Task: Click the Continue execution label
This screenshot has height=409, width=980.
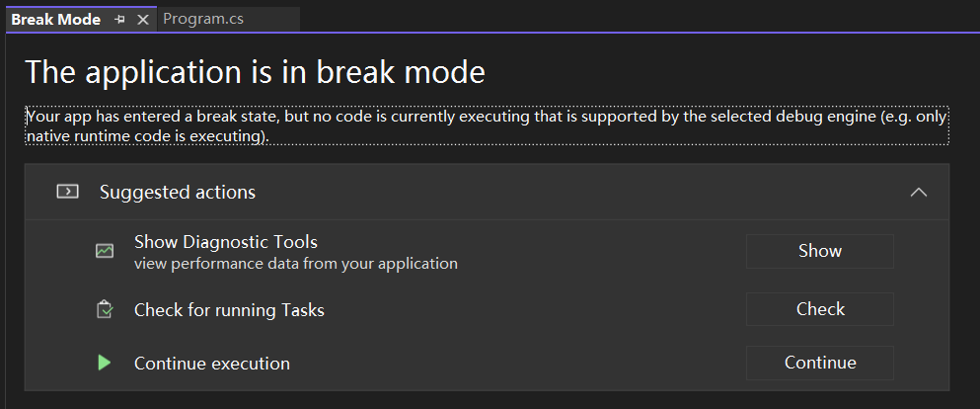Action: click(x=212, y=364)
